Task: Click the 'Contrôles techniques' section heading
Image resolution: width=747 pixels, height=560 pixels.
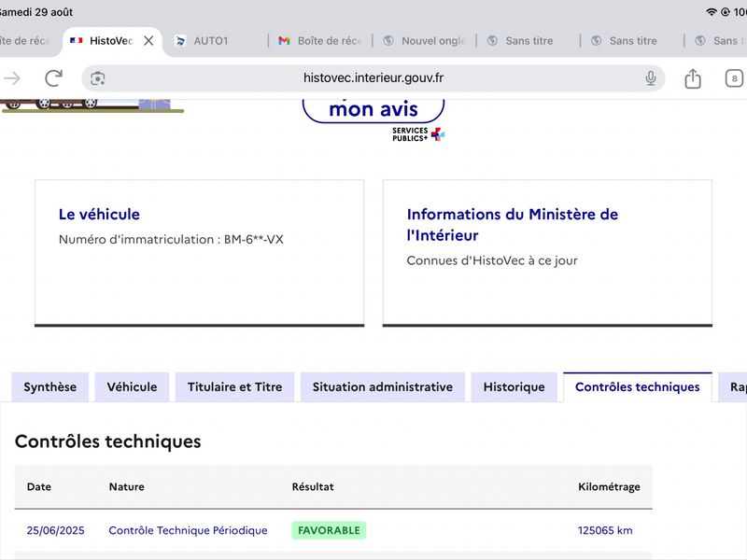Action: tap(108, 441)
